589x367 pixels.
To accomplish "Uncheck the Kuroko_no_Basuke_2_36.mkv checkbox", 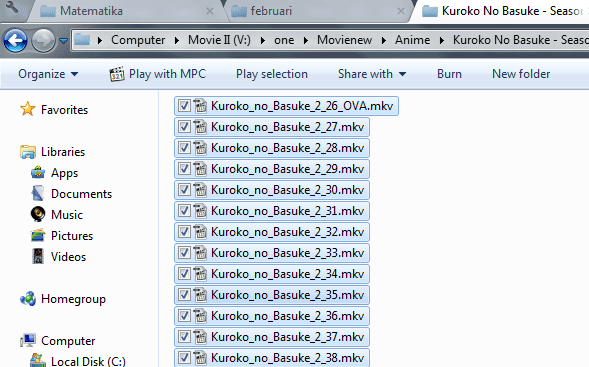I will (x=184, y=316).
